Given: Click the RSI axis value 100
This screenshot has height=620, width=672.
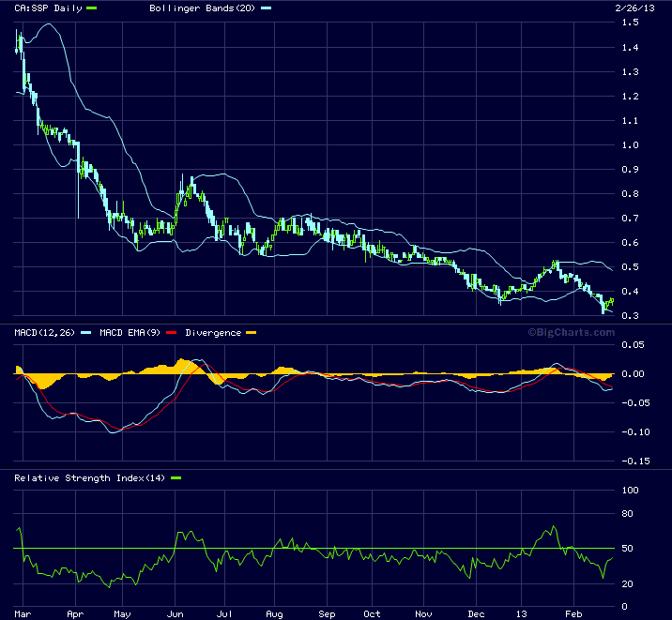Looking at the screenshot, I should tap(630, 490).
